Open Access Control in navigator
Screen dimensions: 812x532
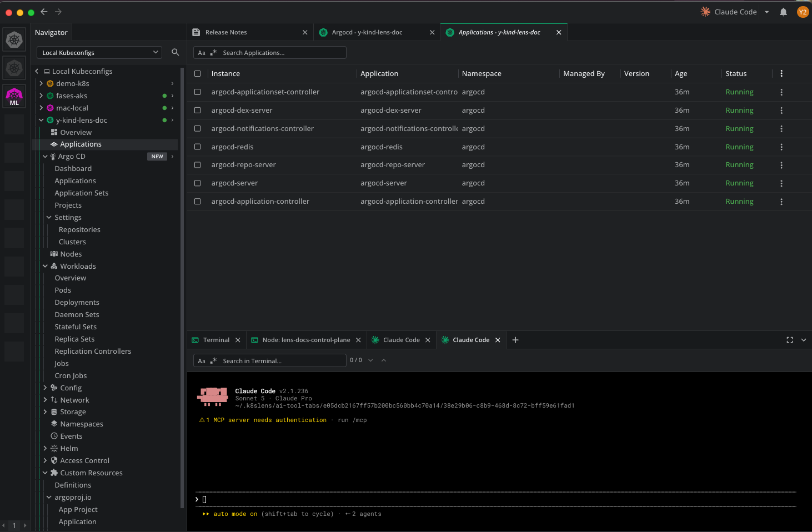(85, 461)
